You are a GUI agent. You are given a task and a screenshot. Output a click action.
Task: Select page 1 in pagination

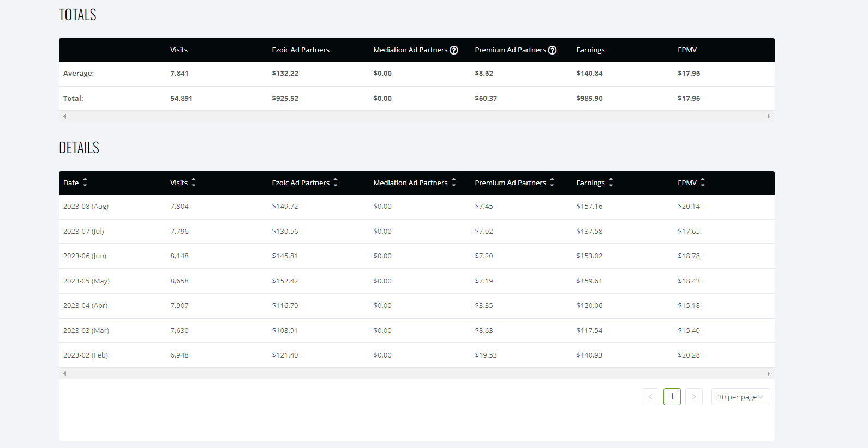672,397
